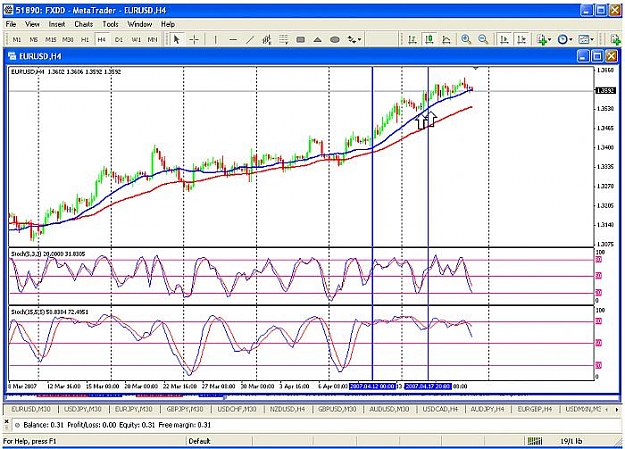625x449 pixels.
Task: Switch timeframe to MN
Action: [x=152, y=39]
